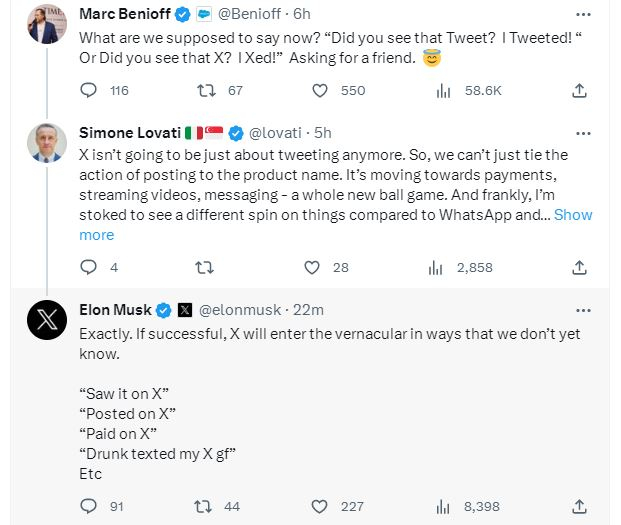Like Simone Lovati's reply
Image resolution: width=621 pixels, height=525 pixels.
tap(312, 267)
